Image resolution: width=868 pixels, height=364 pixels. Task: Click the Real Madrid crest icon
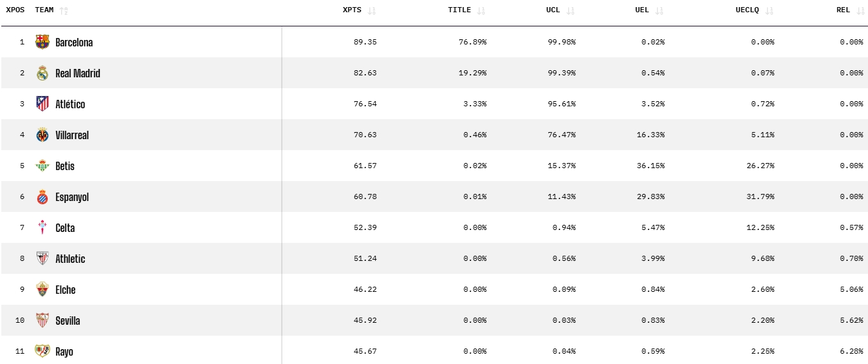[x=42, y=73]
